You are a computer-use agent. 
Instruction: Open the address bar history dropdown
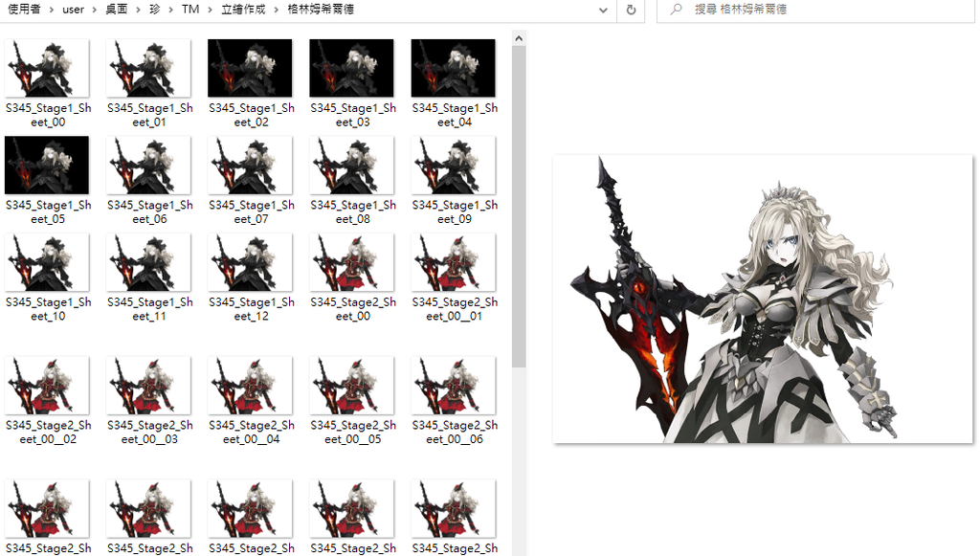pos(603,10)
